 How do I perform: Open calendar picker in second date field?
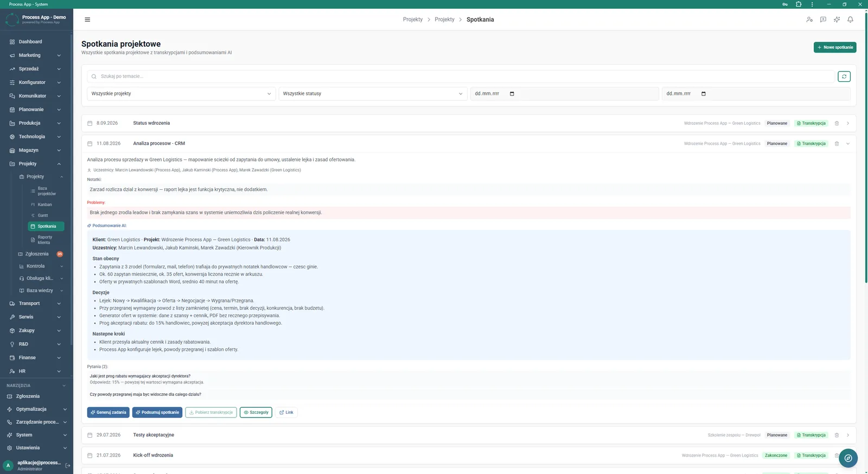point(704,94)
